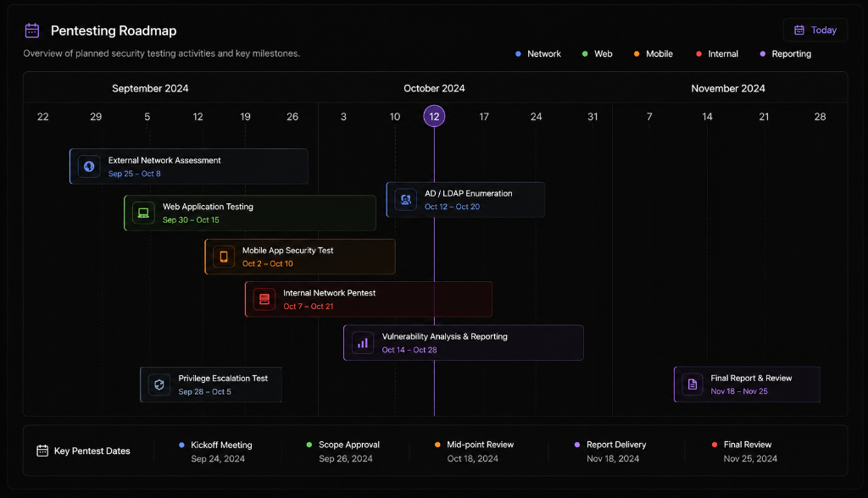Select the Final Report & Review task
This screenshot has height=498, width=868.
click(x=747, y=384)
